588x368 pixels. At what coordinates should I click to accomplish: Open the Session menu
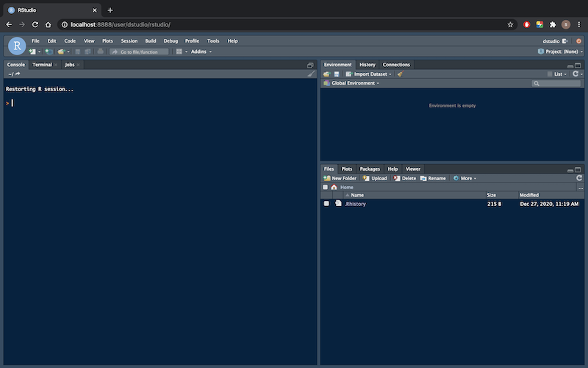coord(129,41)
